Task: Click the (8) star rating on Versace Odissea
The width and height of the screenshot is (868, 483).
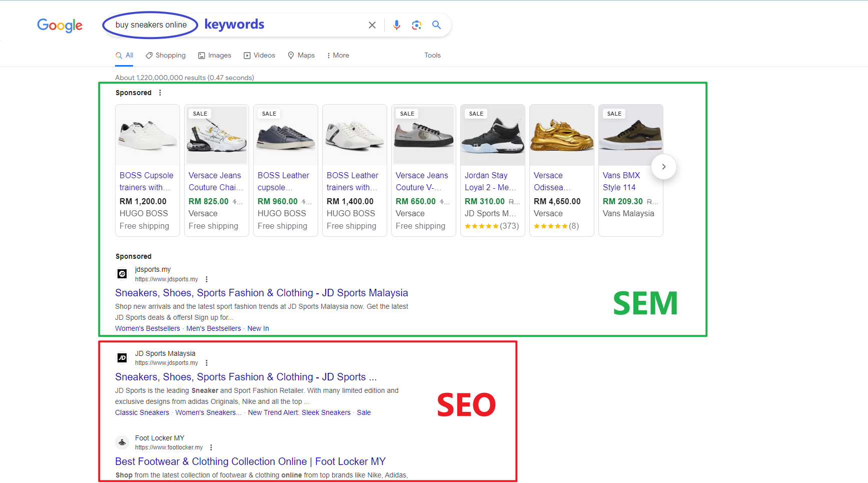Action: click(x=556, y=226)
